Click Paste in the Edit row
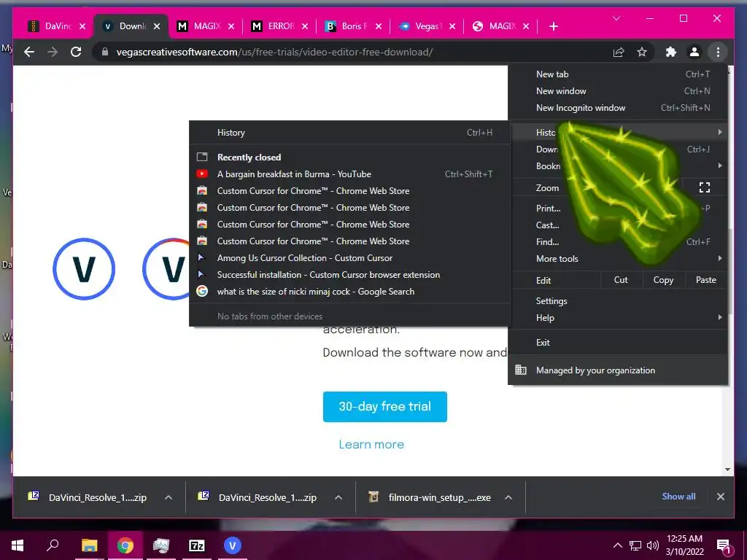Screen dimensions: 747x560 click(705, 280)
